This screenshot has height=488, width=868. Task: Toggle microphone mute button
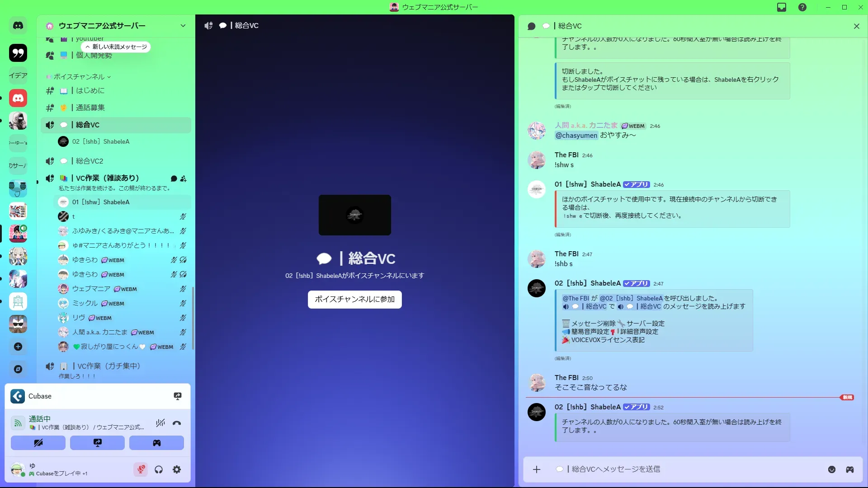[141, 469]
